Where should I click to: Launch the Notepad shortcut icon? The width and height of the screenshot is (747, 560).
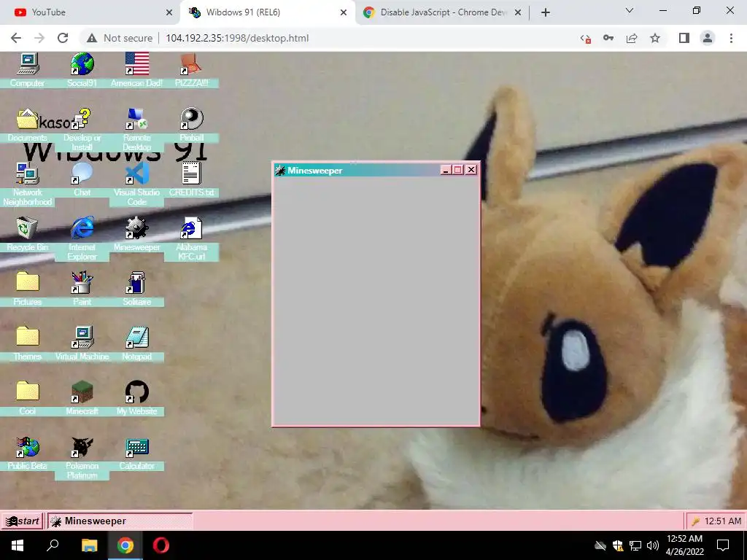coord(136,337)
